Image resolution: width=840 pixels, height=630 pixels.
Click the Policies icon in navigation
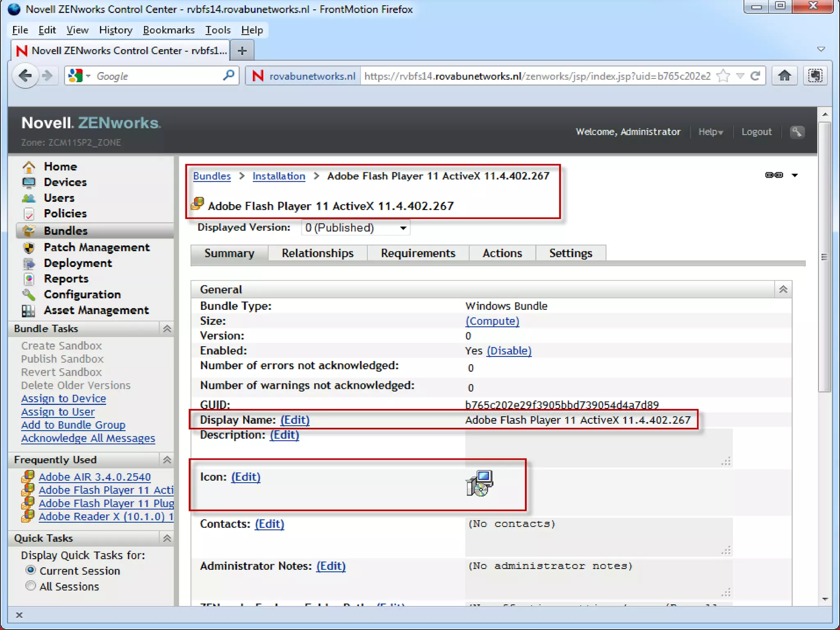29,214
